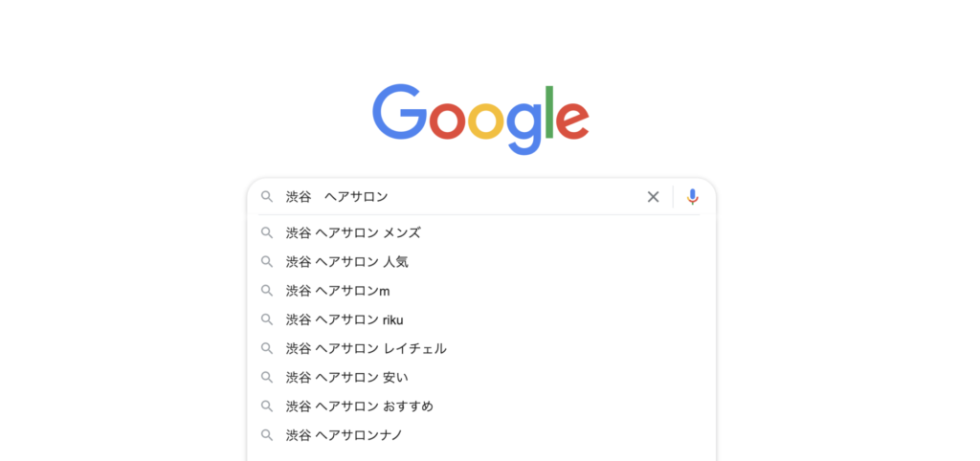Click the Google logo
Screen dimensions: 980x461
pos(480,120)
